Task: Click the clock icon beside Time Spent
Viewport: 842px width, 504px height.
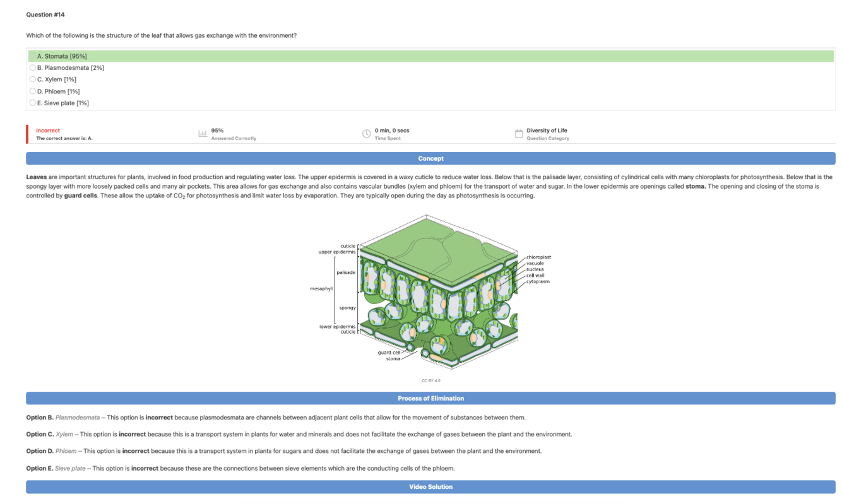Action: tap(366, 134)
